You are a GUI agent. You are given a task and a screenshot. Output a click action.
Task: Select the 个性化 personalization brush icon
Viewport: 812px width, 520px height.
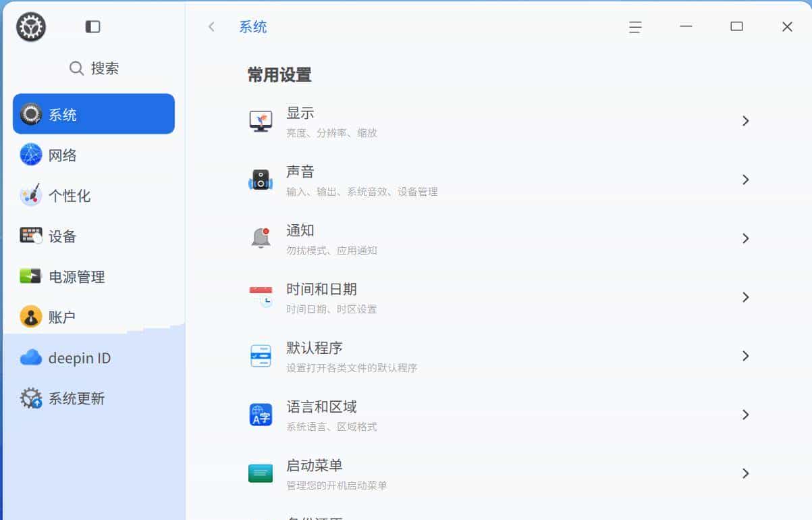[x=30, y=195]
